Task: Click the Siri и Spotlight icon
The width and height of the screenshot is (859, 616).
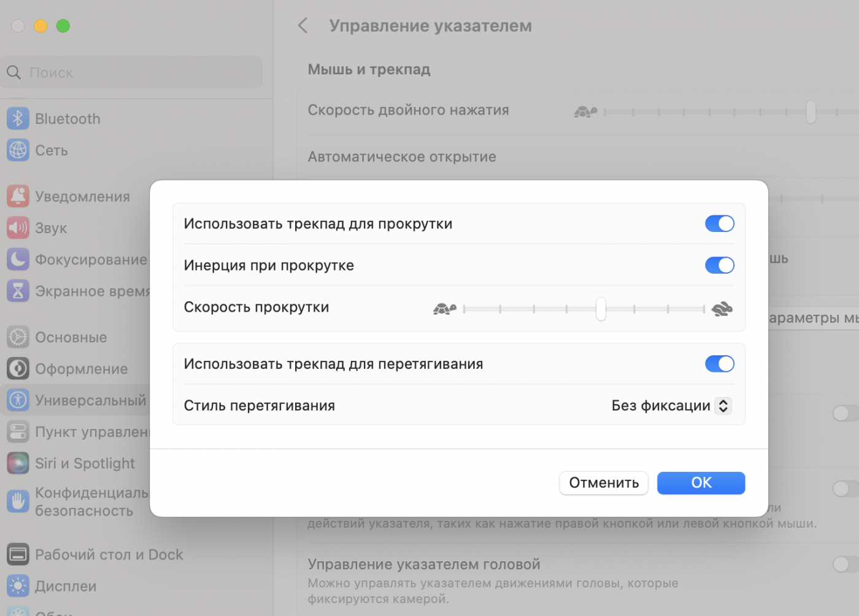Action: (x=18, y=463)
